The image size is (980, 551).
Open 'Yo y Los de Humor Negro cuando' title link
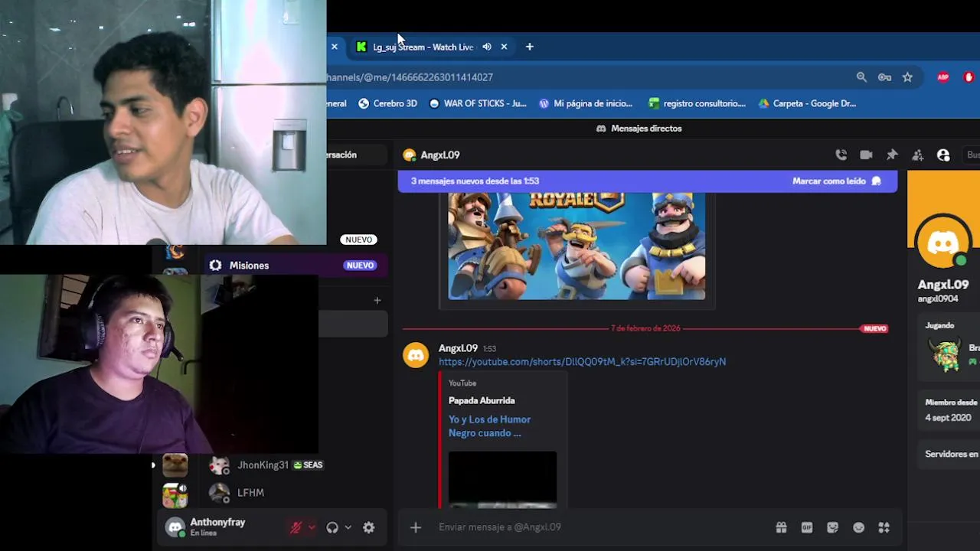[x=489, y=426]
